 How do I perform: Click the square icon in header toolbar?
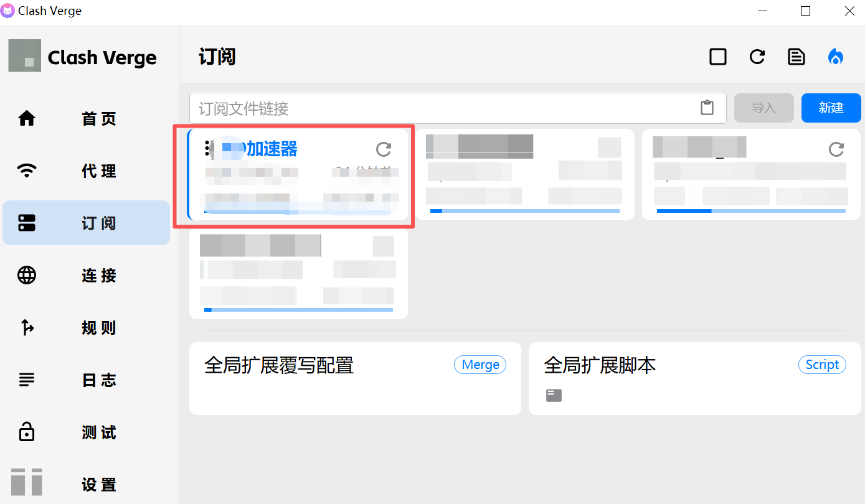point(718,57)
